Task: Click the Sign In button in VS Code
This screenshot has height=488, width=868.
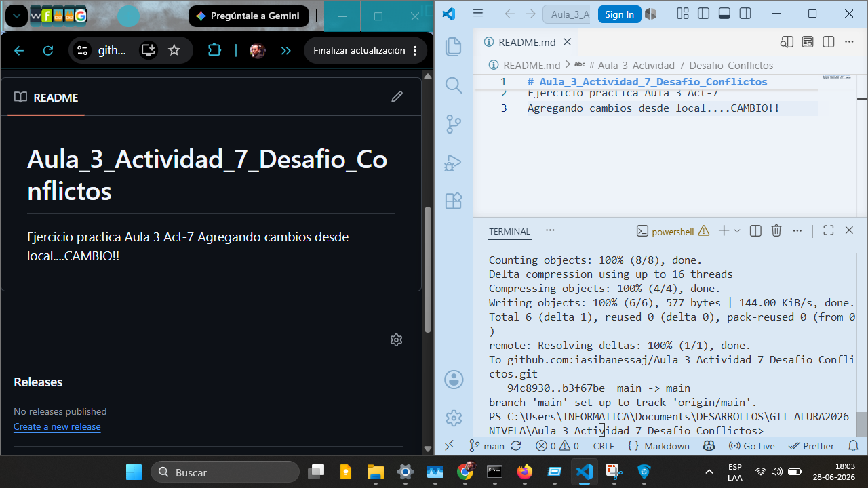Action: tap(619, 14)
